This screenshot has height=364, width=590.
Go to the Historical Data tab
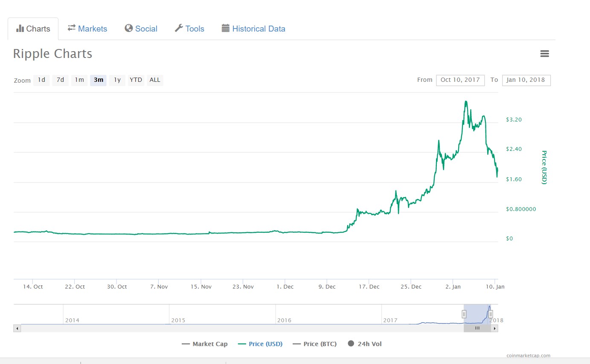click(253, 29)
